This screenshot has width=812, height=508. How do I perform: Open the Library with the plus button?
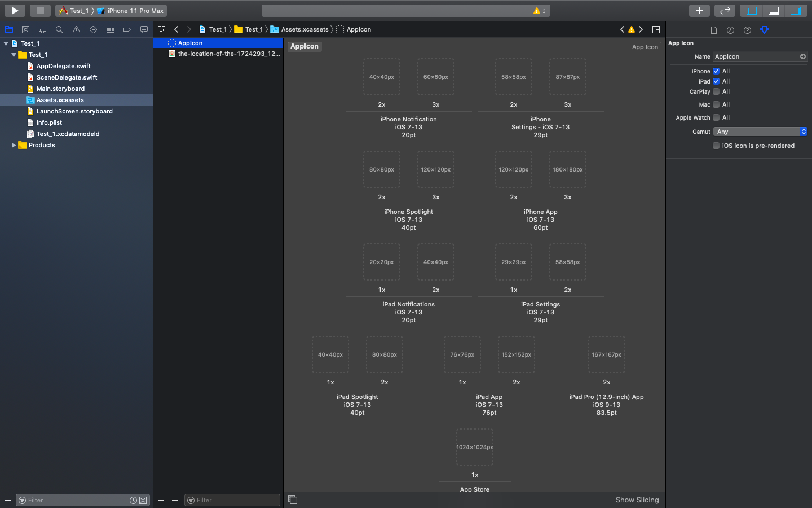(x=699, y=10)
